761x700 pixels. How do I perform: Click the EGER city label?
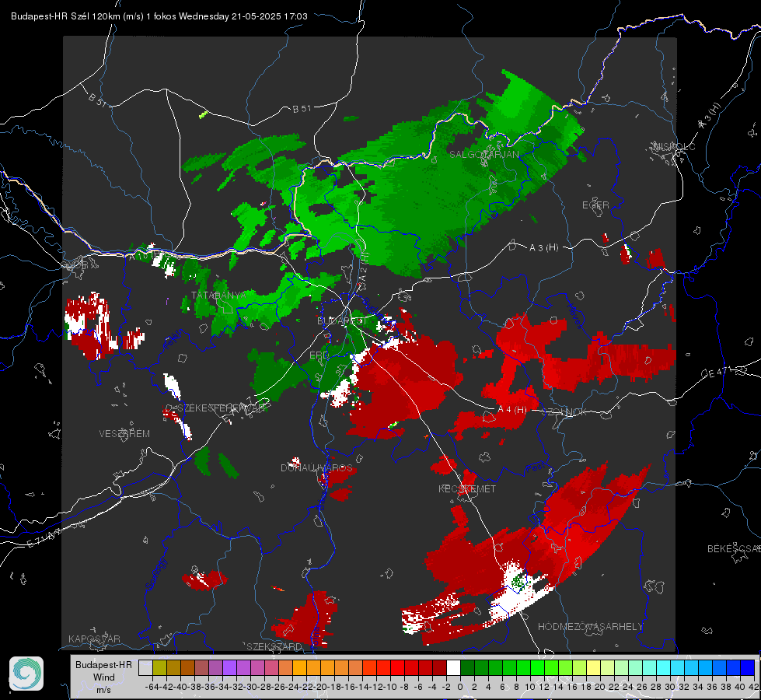595,205
